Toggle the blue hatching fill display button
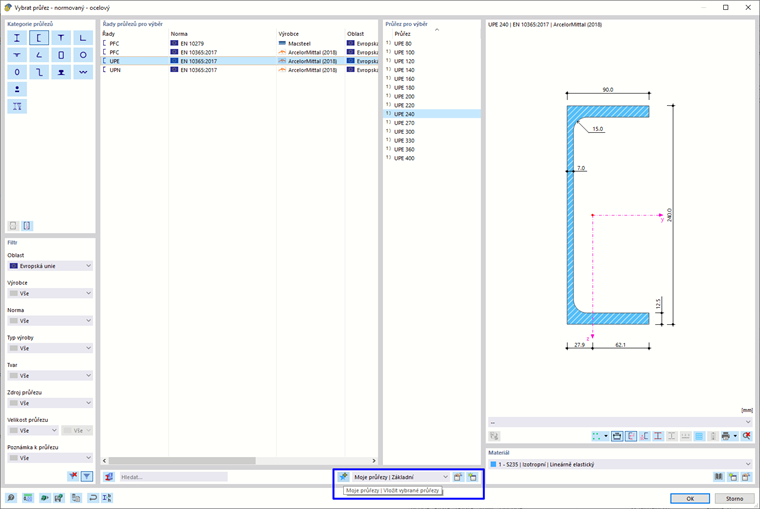Viewport: 760px width, 509px height. [699, 436]
